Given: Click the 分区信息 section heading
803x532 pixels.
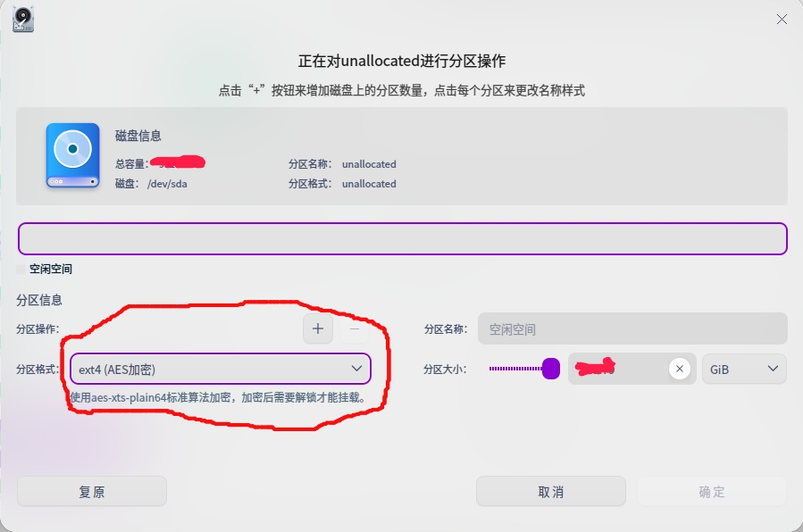Looking at the screenshot, I should click(39, 300).
